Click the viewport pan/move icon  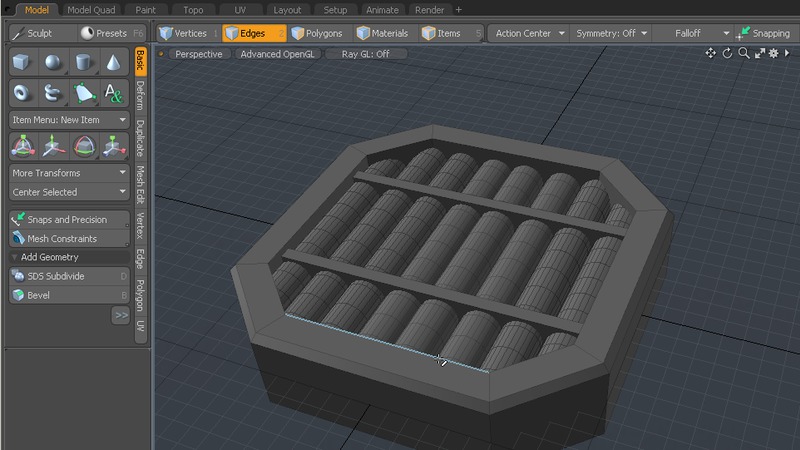point(711,54)
